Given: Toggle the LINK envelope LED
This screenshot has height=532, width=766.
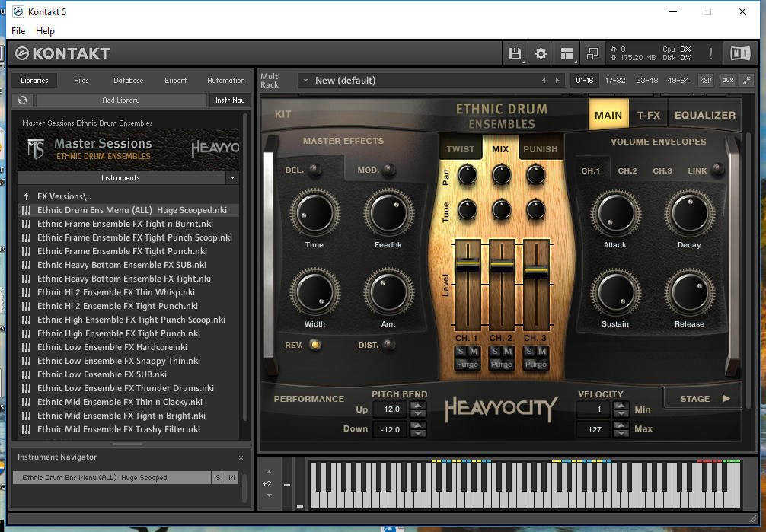Looking at the screenshot, I should coord(717,170).
